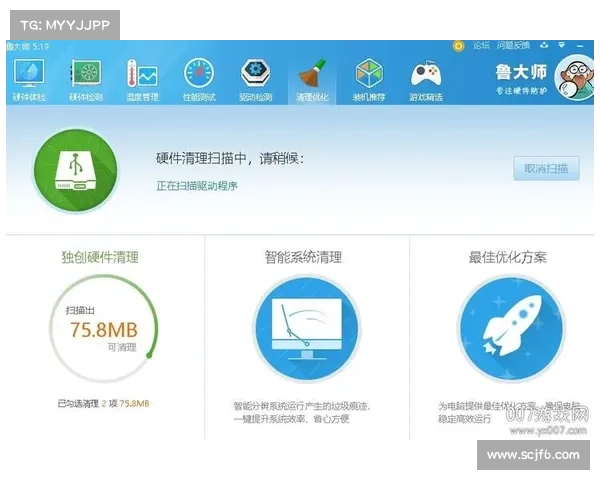600x480 pixels.
Task: Click the skin/upload icon in title bar
Action: click(x=544, y=46)
